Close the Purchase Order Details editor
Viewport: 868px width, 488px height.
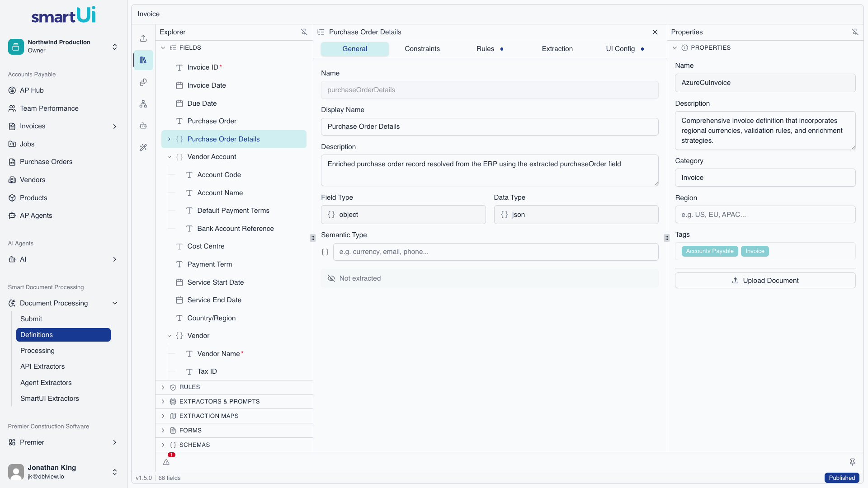click(655, 32)
